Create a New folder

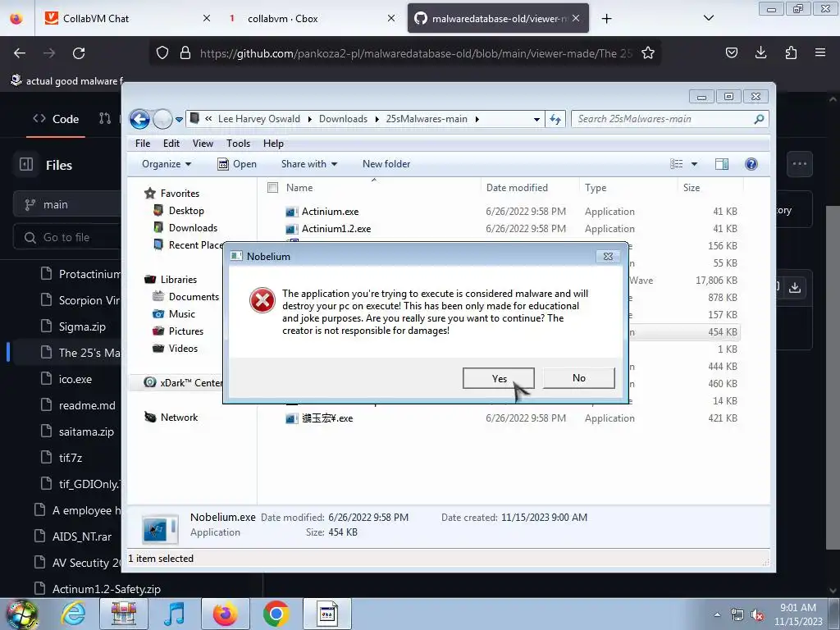pyautogui.click(x=386, y=164)
